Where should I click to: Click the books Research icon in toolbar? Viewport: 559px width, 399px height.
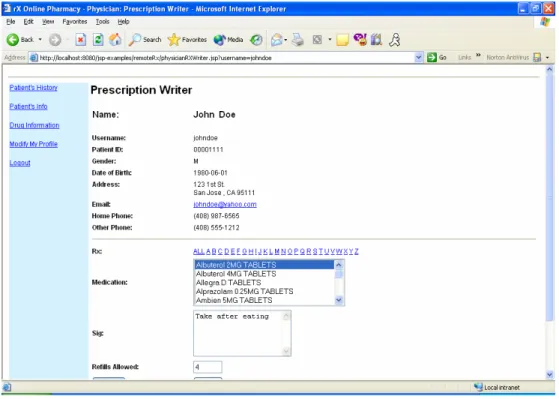point(376,40)
